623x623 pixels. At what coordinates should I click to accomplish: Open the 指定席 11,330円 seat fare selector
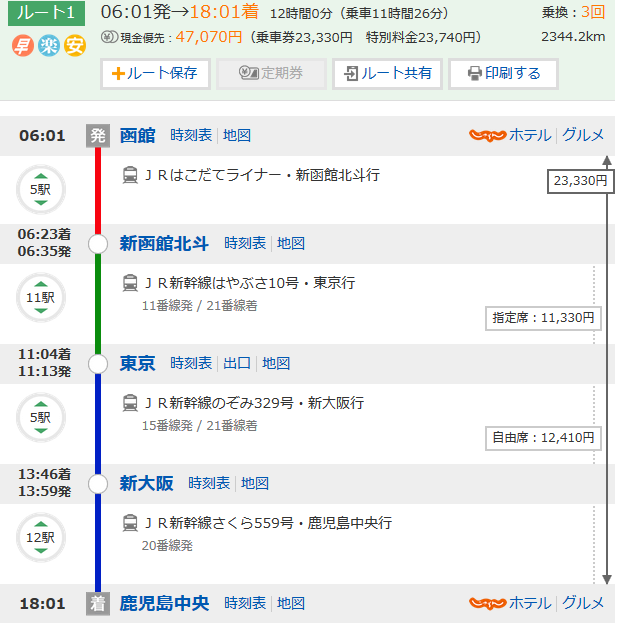click(543, 318)
